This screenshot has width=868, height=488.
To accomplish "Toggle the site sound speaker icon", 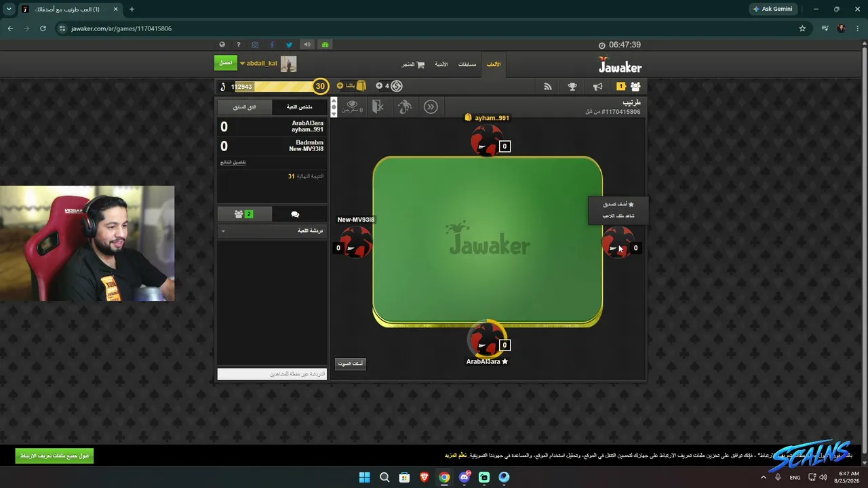I will pos(307,45).
